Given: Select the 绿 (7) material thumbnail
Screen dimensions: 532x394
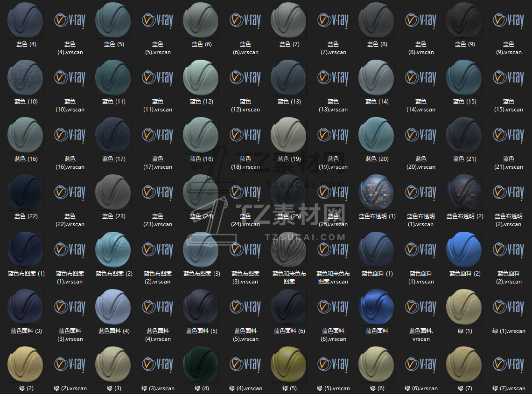Looking at the screenshot, I should [464, 364].
